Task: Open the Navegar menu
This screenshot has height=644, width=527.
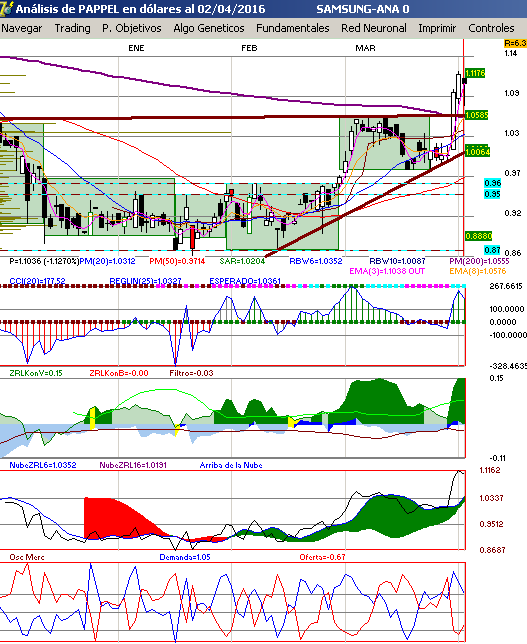Action: click(x=22, y=28)
